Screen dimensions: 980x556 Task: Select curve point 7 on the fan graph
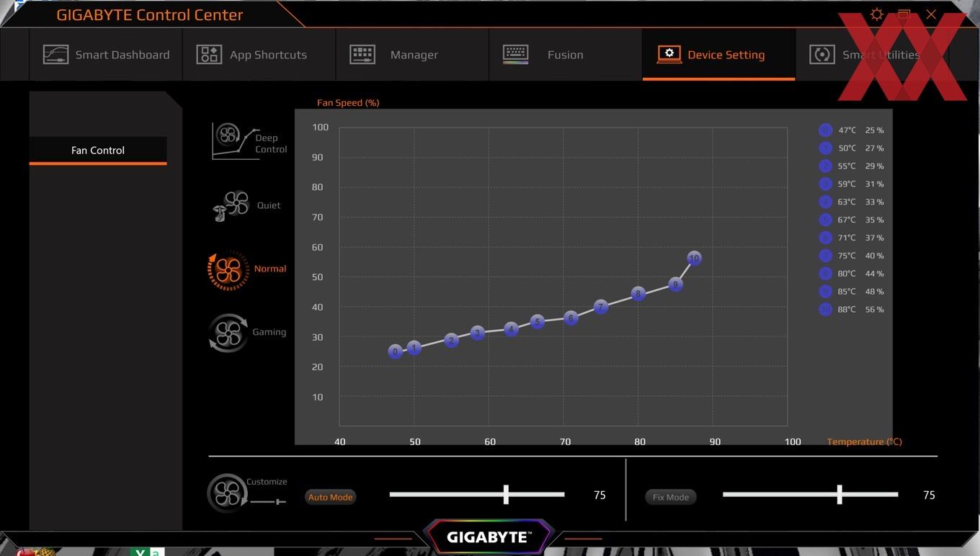pyautogui.click(x=601, y=307)
